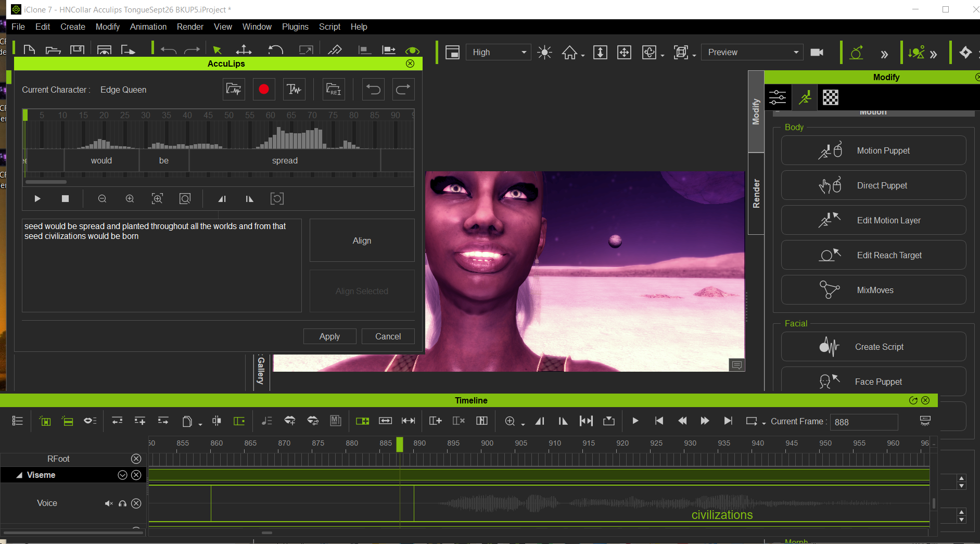The image size is (980, 544).
Task: Toggle the camera record icon in the toolbar
Action: coord(817,52)
